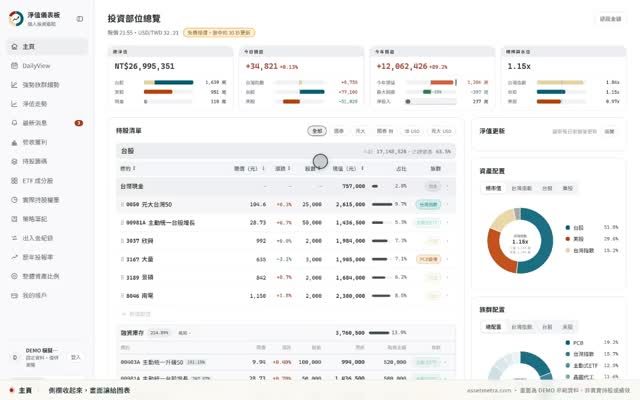Sort holdings by the 現價 (元) column
This screenshot has width=640, height=400.
point(249,169)
